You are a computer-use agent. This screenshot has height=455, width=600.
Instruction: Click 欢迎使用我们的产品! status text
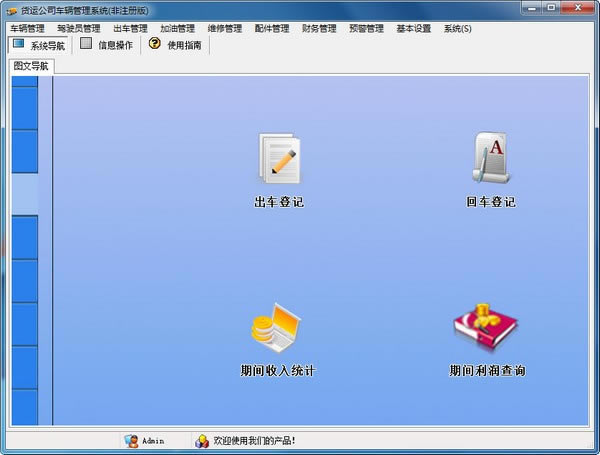tap(254, 440)
